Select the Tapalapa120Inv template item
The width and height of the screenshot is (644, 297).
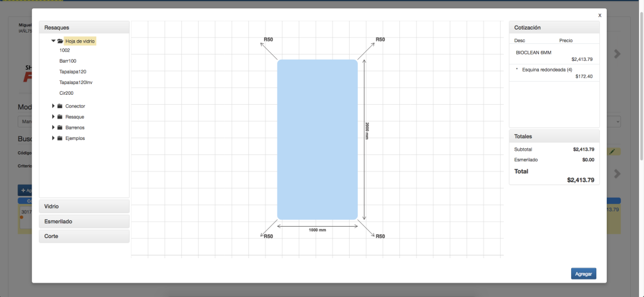pyautogui.click(x=75, y=82)
